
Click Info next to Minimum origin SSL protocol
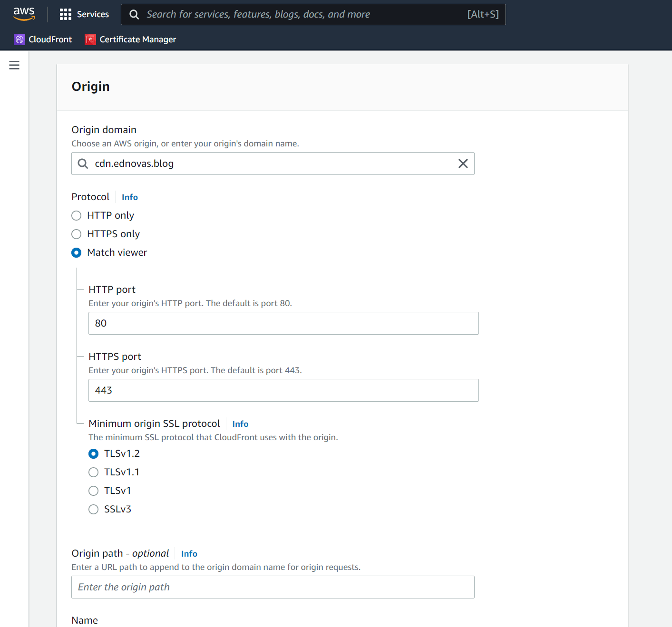pos(240,424)
